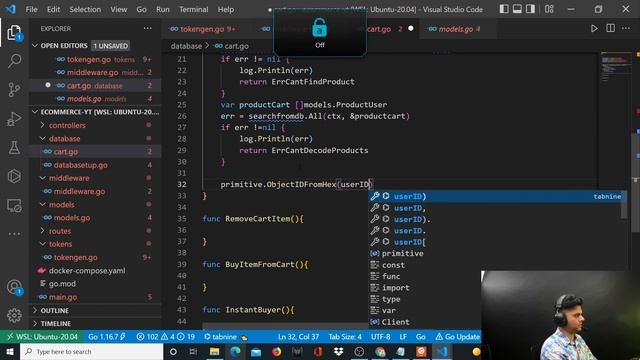This screenshot has width=640, height=360.
Task: Change Tab Size: 4 setting
Action: [345, 337]
